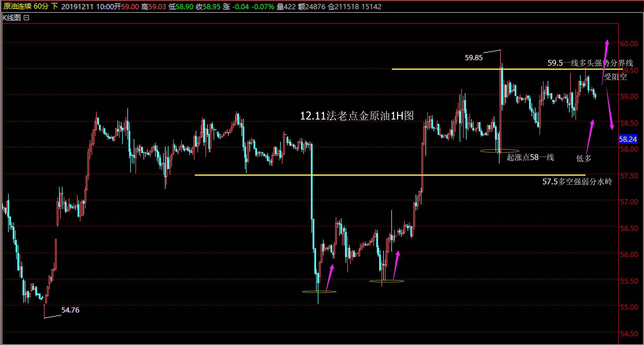Click the 58.00 price axis label

629,149
